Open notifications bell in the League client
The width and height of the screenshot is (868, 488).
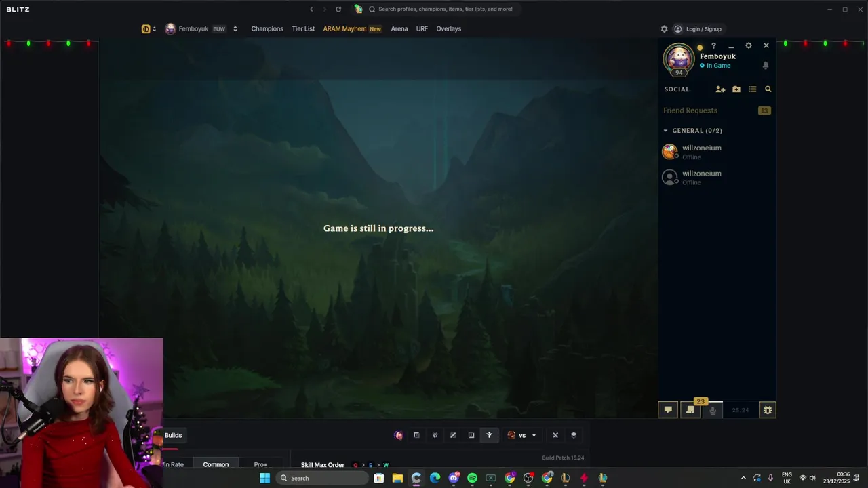(x=766, y=65)
